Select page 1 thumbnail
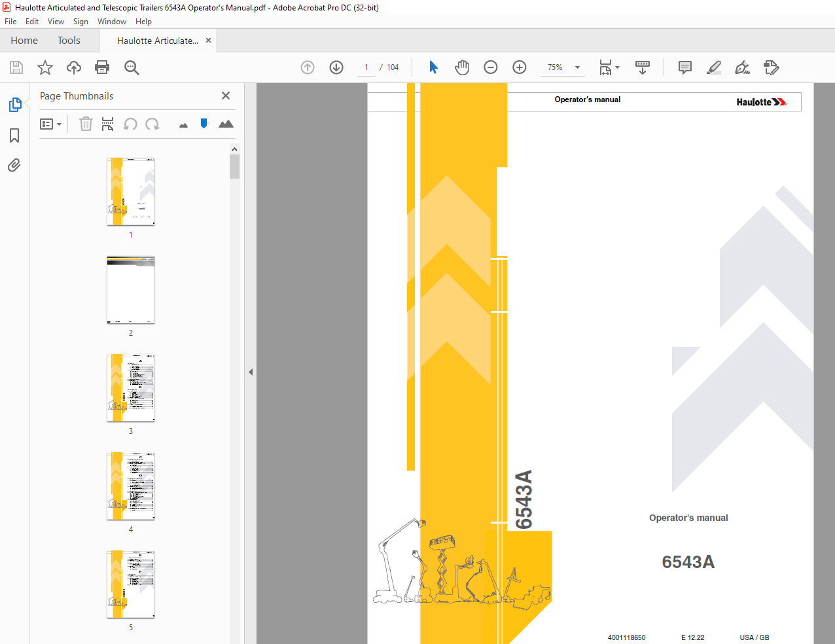835x644 pixels. [x=131, y=191]
